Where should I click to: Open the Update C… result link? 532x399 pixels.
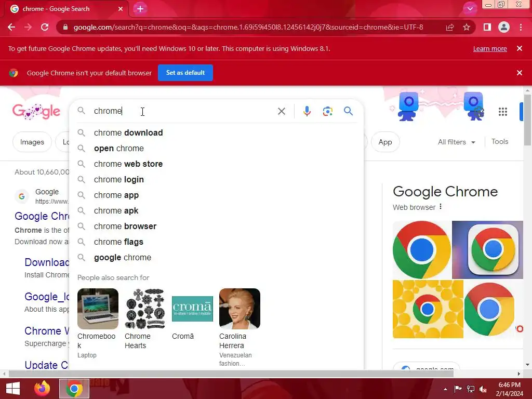point(46,365)
